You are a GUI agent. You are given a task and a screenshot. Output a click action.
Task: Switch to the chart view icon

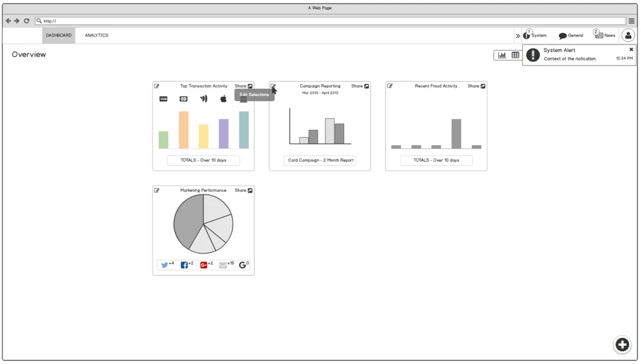tap(502, 55)
